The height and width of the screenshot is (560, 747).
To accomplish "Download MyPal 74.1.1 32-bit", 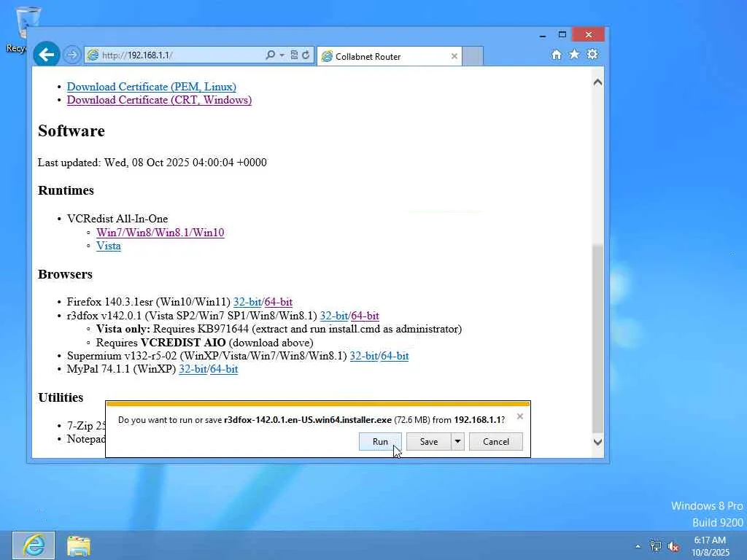I will coord(193,369).
